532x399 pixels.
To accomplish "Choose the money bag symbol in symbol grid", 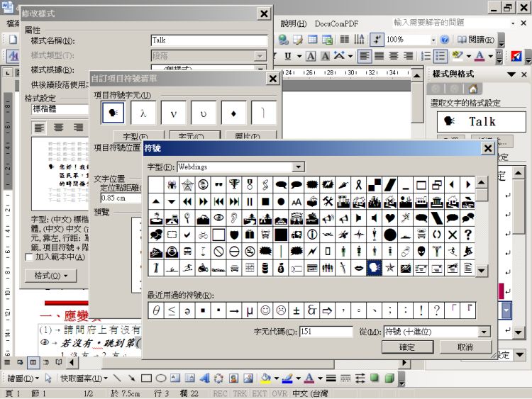I will (x=281, y=268).
